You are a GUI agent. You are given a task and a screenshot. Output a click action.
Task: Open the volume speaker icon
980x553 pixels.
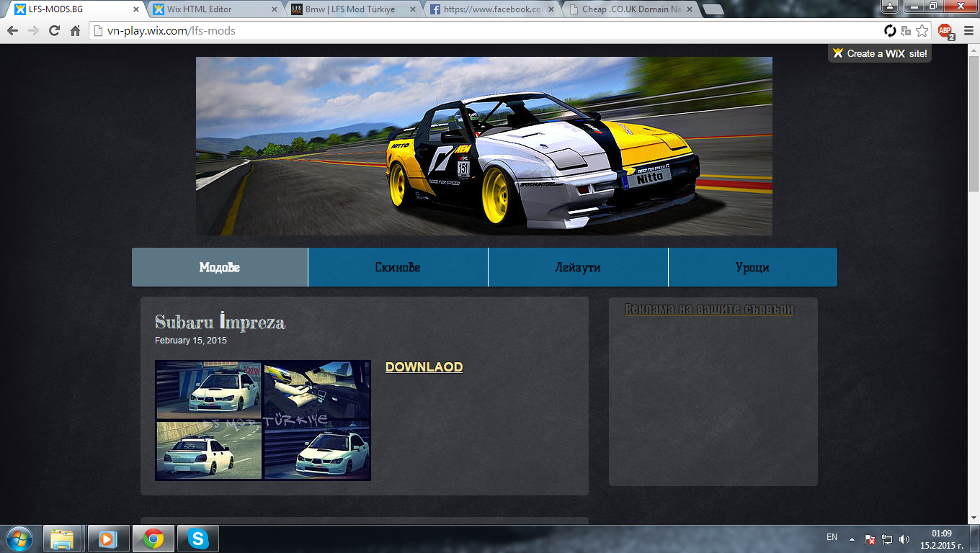pyautogui.click(x=904, y=539)
